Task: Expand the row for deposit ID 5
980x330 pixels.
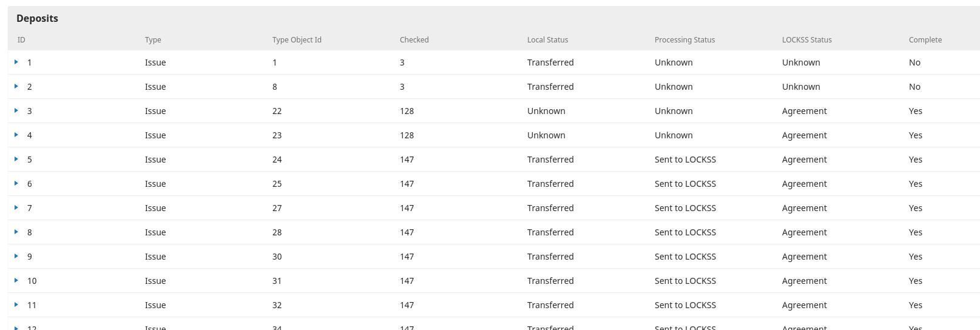Action: [x=16, y=159]
